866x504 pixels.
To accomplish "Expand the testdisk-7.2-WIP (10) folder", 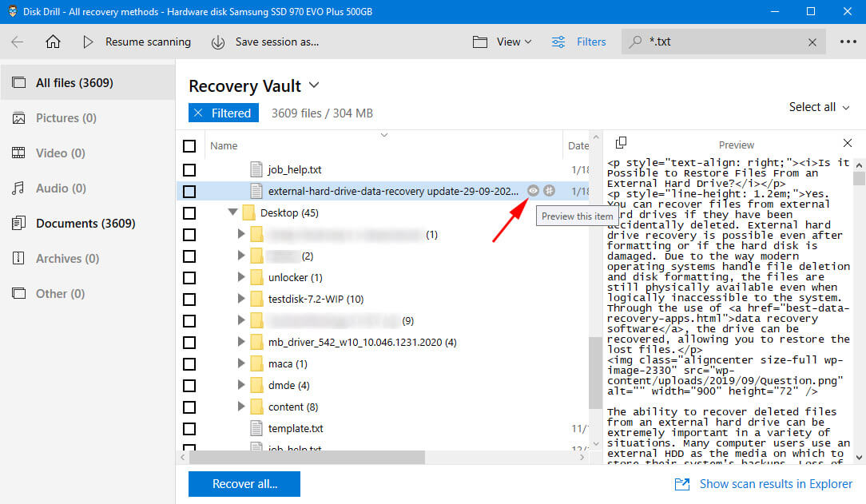I will (240, 298).
